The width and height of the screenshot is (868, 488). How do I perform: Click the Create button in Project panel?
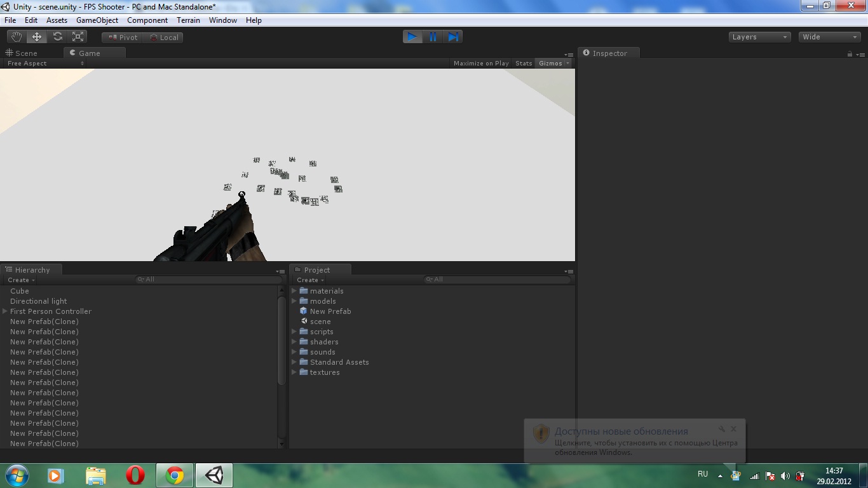pos(310,280)
